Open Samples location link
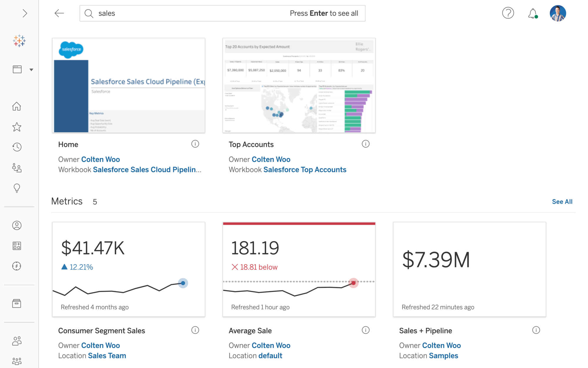The image size is (588, 368). point(443,356)
